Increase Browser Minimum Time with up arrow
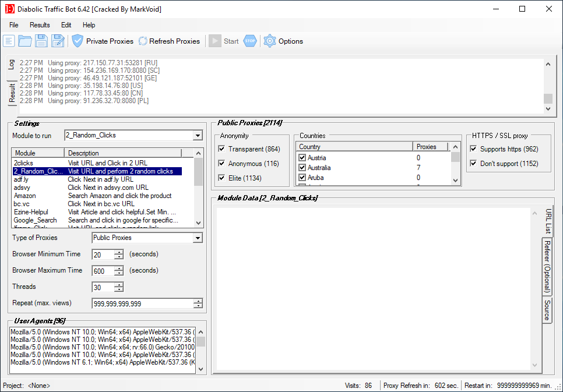Screen dimensions: 563x392 (119, 252)
